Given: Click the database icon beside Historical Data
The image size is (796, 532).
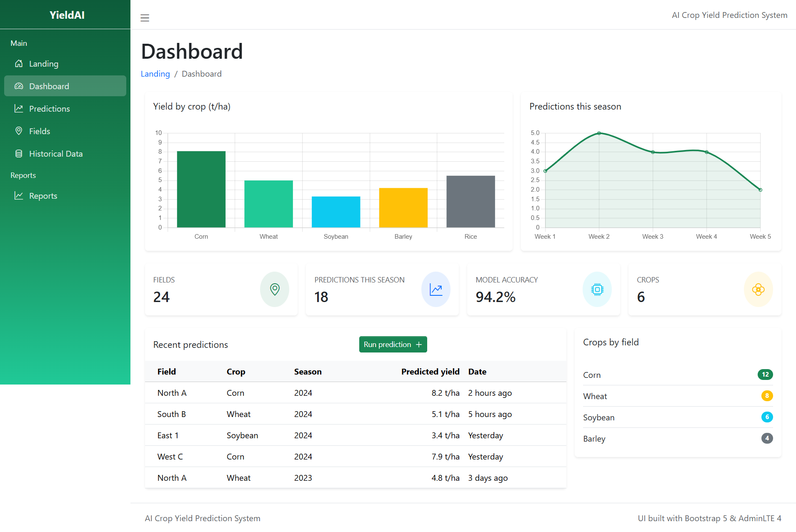Looking at the screenshot, I should pos(19,154).
